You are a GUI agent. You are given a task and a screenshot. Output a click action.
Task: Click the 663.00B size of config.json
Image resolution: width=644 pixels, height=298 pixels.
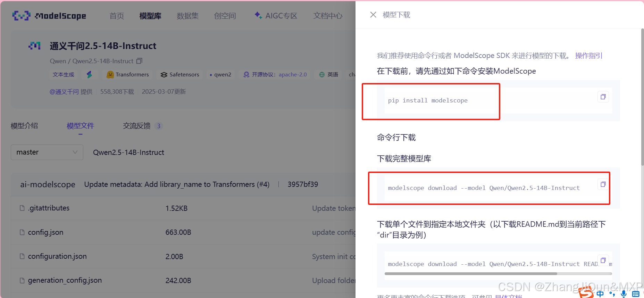178,232
